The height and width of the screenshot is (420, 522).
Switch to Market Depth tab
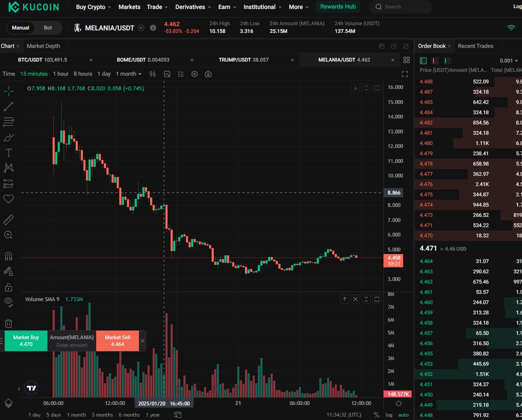pos(43,46)
